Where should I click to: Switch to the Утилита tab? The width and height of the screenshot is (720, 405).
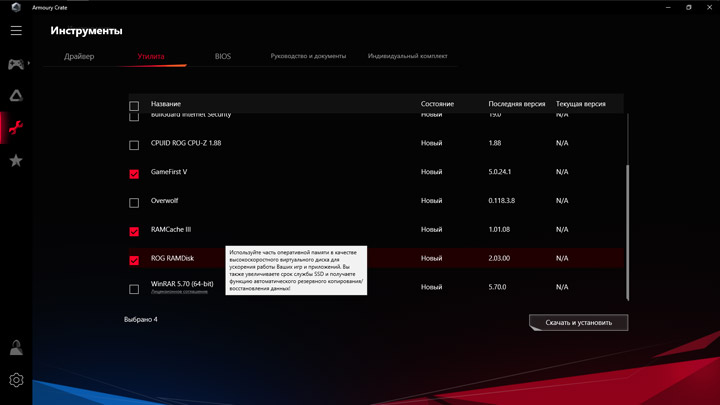pos(151,56)
